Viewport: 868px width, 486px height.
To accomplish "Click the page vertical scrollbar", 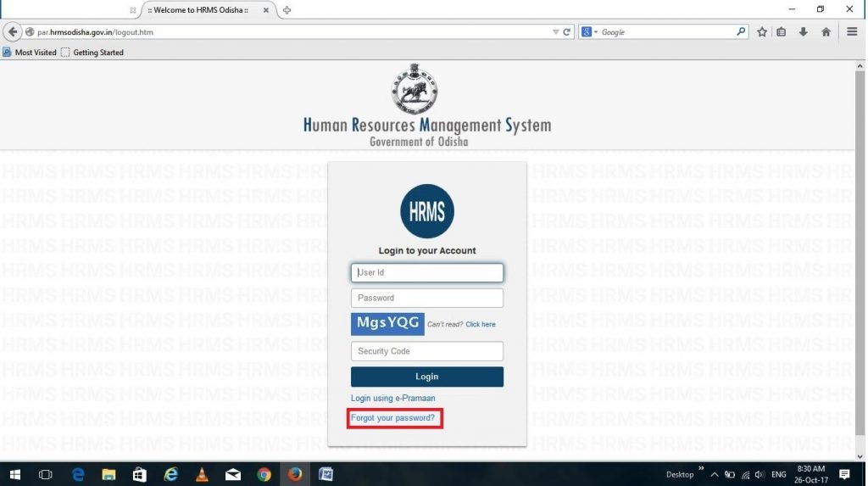I will click(860, 252).
